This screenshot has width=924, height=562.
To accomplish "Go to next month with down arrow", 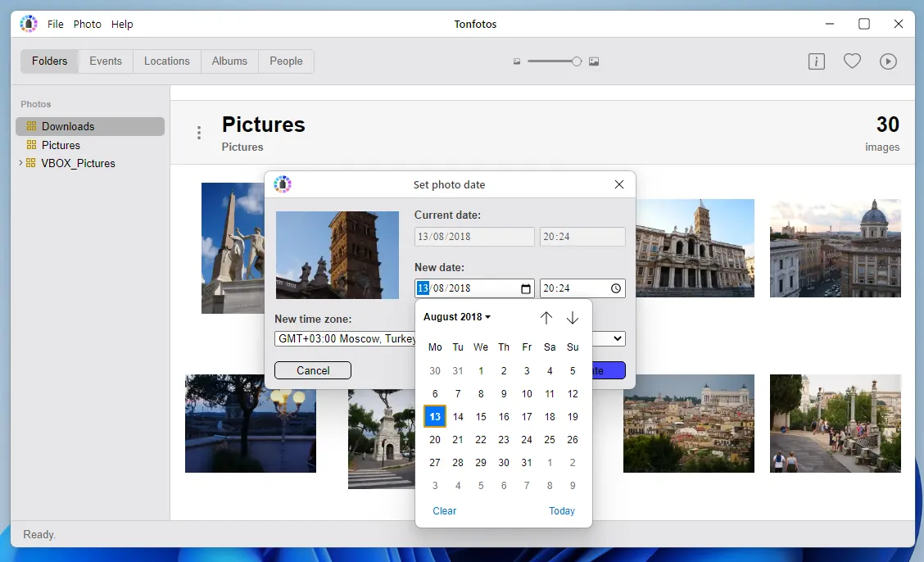I will pos(573,318).
